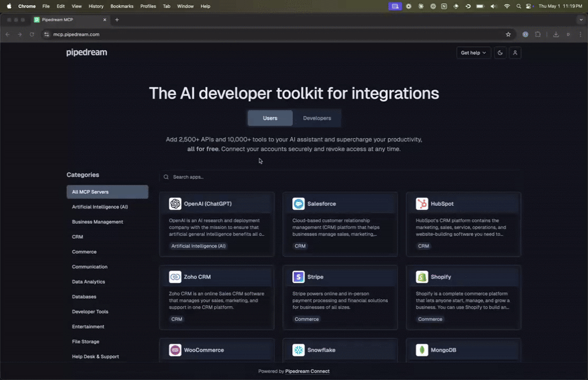This screenshot has height=380, width=588.
Task: Open the Bookmarks menu in menu bar
Action: click(122, 6)
